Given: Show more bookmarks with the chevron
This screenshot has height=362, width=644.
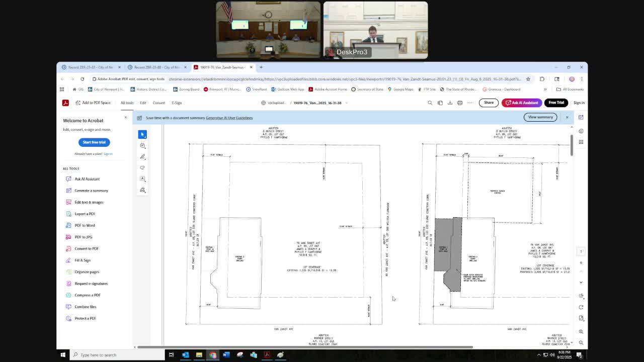Looking at the screenshot, I should tap(545, 89).
